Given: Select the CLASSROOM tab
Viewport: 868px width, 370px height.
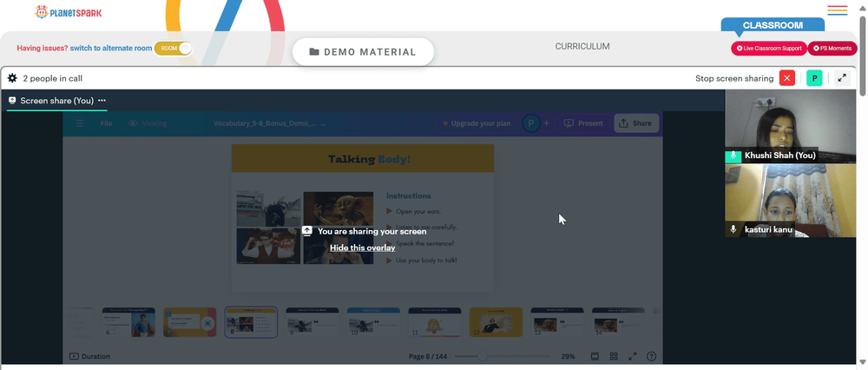Looking at the screenshot, I should tap(773, 25).
